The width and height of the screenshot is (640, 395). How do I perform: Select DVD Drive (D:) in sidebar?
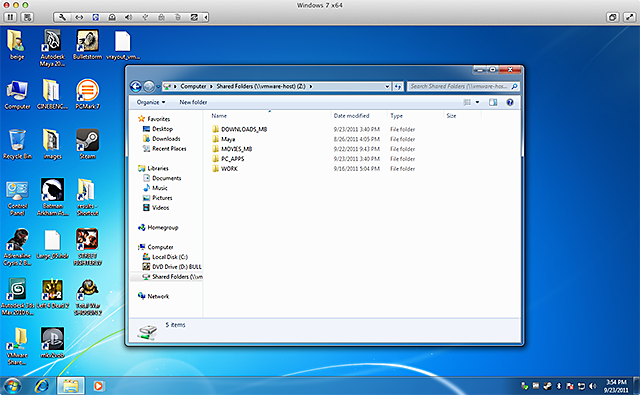click(x=172, y=267)
